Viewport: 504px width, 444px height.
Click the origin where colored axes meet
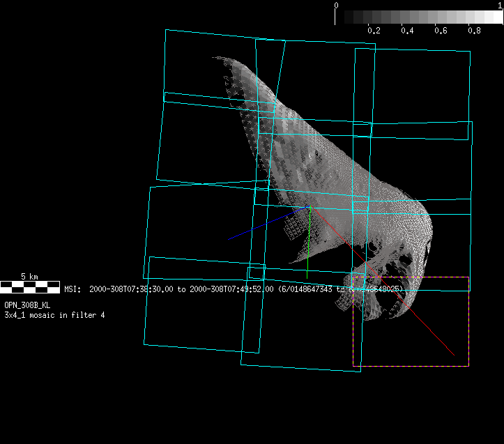310,207
